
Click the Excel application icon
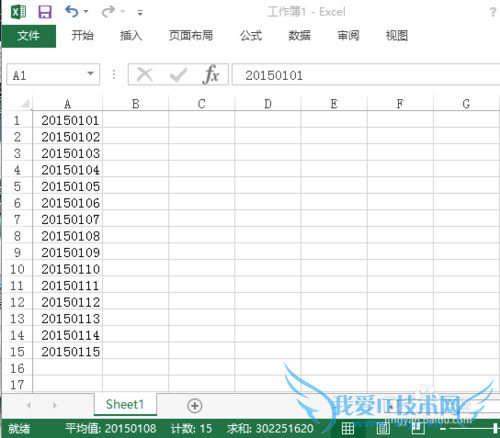[19, 12]
